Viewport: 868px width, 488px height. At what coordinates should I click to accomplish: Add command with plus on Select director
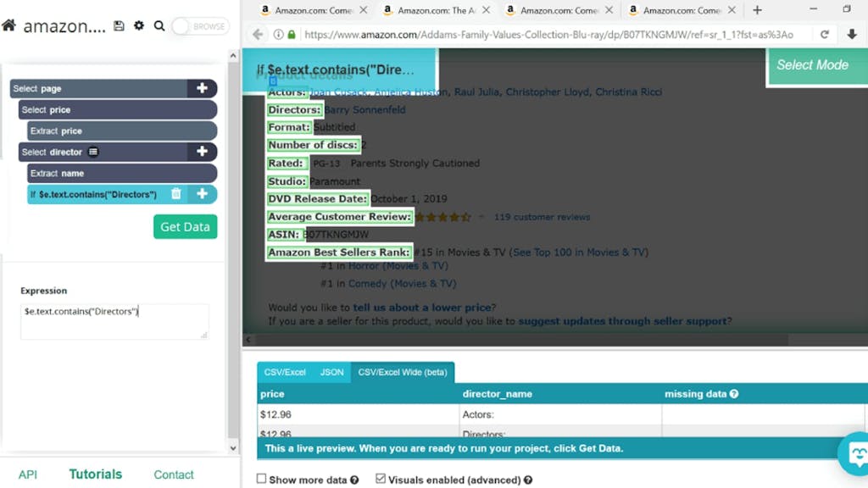click(x=202, y=151)
